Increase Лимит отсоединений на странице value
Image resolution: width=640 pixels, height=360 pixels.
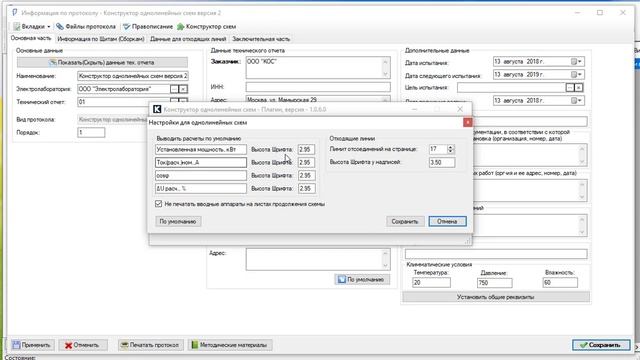[450, 147]
